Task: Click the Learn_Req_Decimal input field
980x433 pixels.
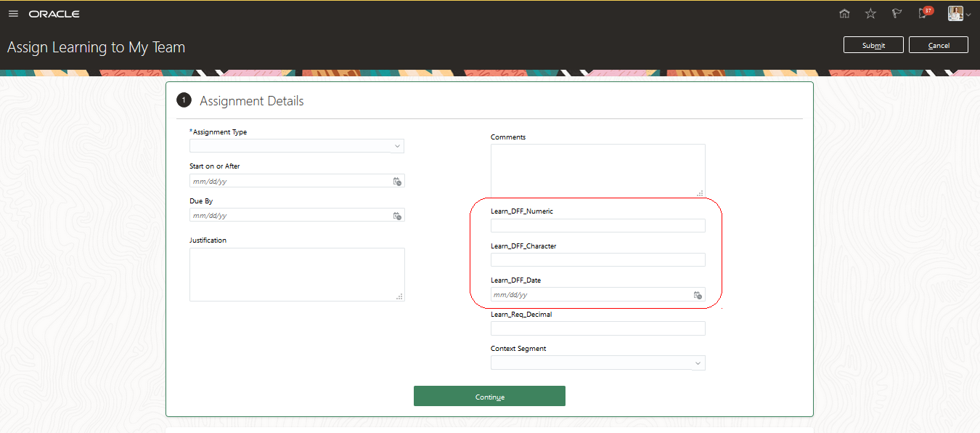Action: coord(597,328)
